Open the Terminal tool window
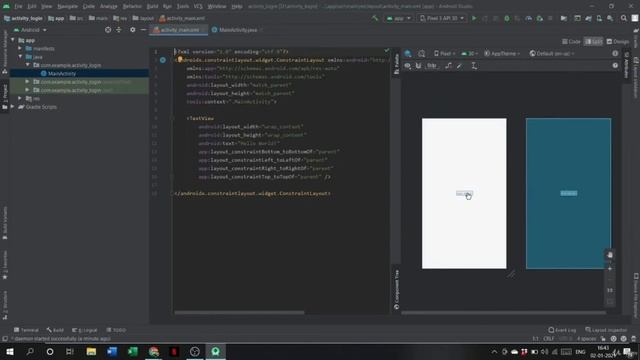640x360 pixels. point(26,330)
